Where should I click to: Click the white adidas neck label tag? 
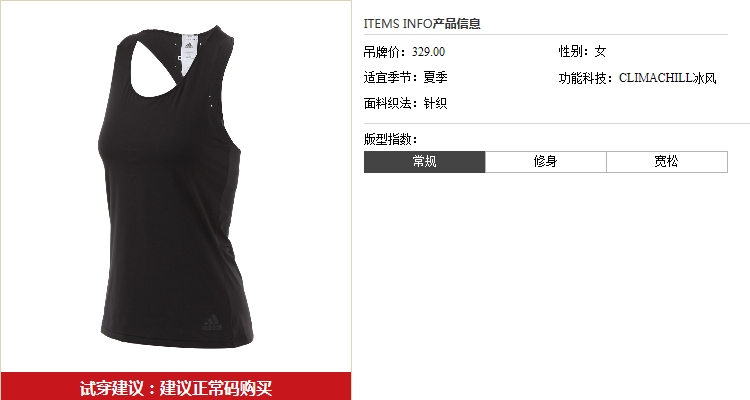[189, 54]
